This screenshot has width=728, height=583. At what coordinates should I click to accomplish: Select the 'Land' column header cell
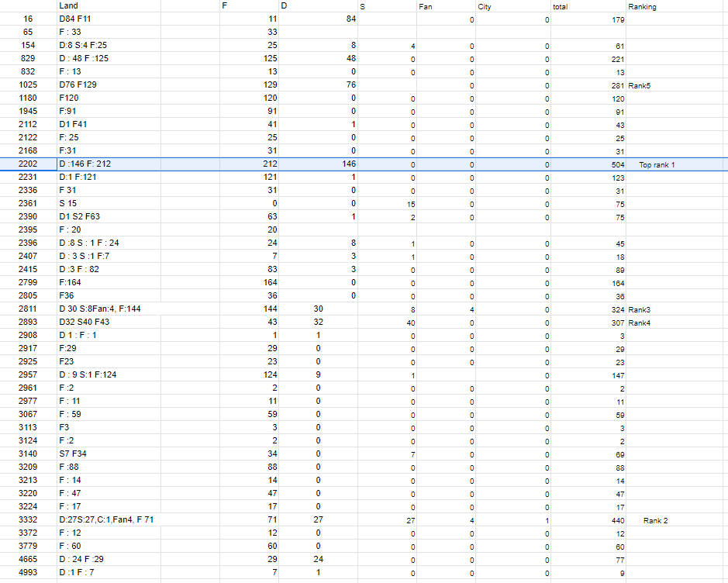[x=109, y=6]
